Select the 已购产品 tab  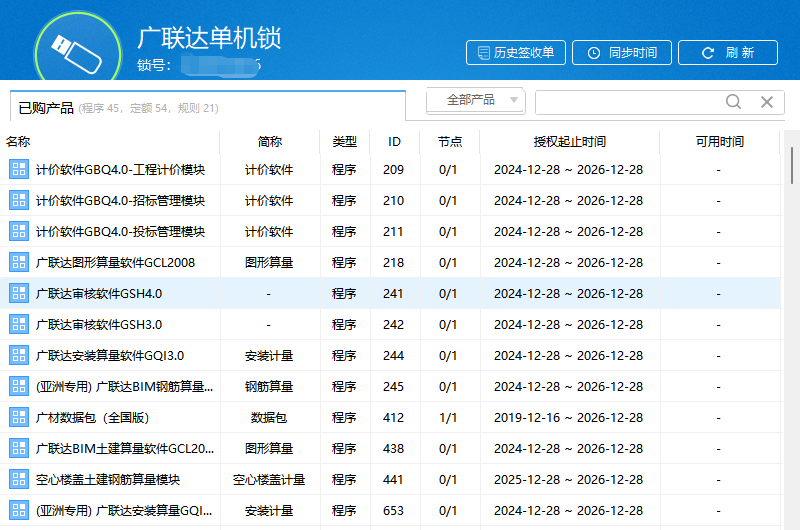click(x=208, y=107)
